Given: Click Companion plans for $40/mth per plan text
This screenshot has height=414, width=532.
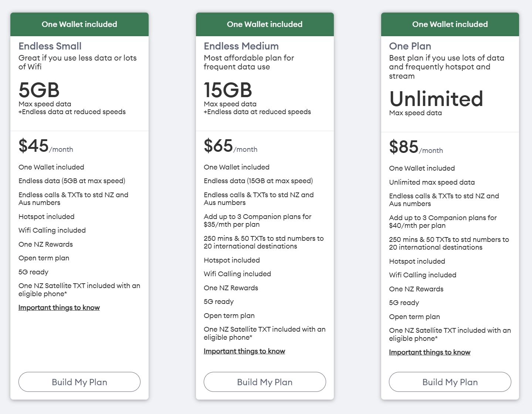Looking at the screenshot, I should [x=443, y=222].
